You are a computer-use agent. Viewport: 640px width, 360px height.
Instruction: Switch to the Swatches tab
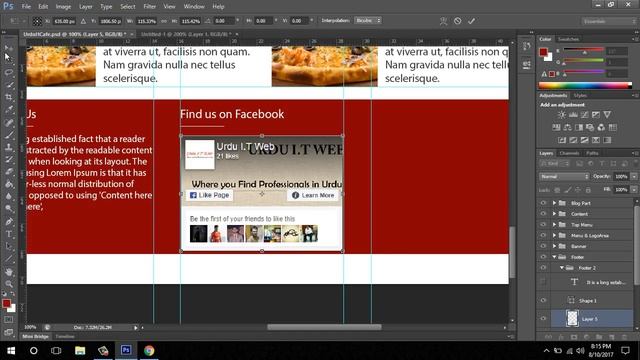[568, 39]
